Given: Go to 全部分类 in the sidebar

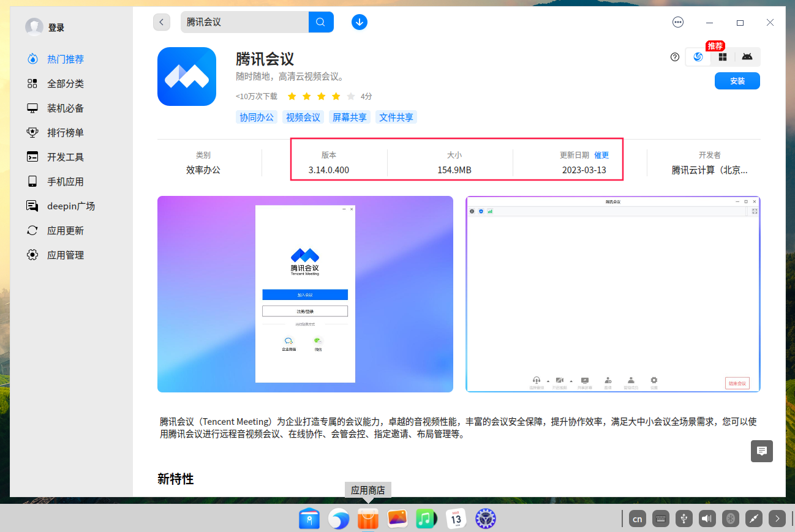Looking at the screenshot, I should click(x=66, y=84).
